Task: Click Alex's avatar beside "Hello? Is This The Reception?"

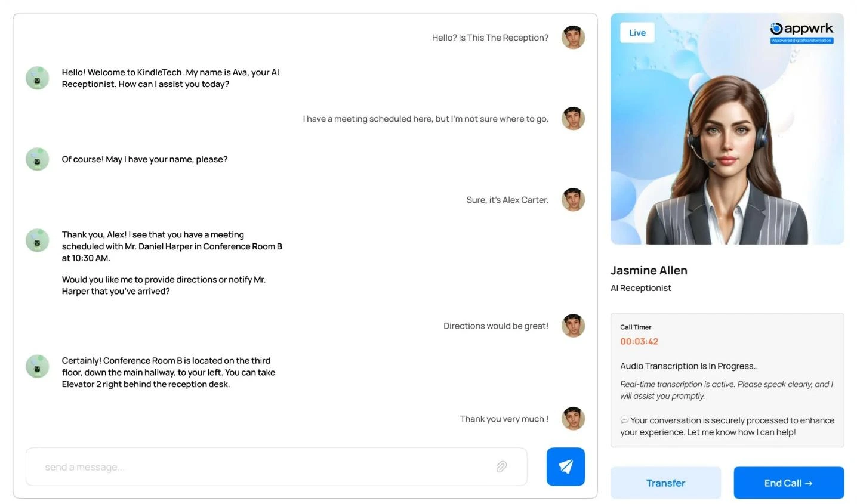Action: coord(572,37)
